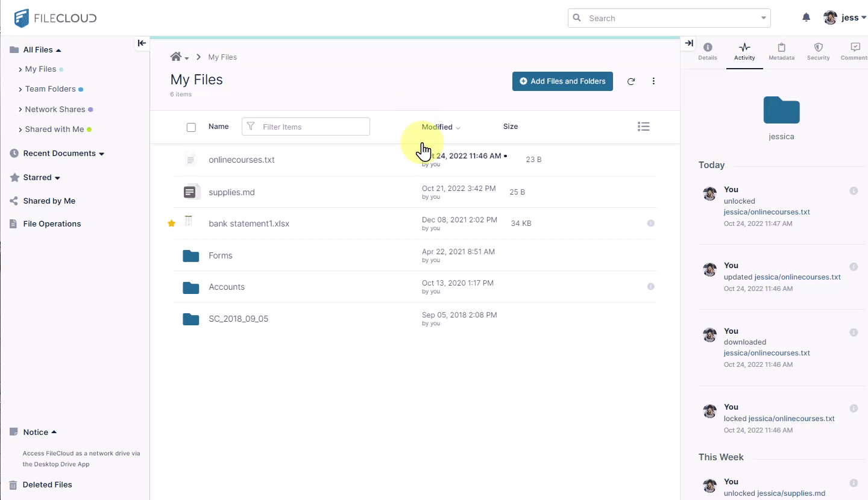Image resolution: width=868 pixels, height=500 pixels.
Task: Click the Forms folder icon
Action: [191, 255]
